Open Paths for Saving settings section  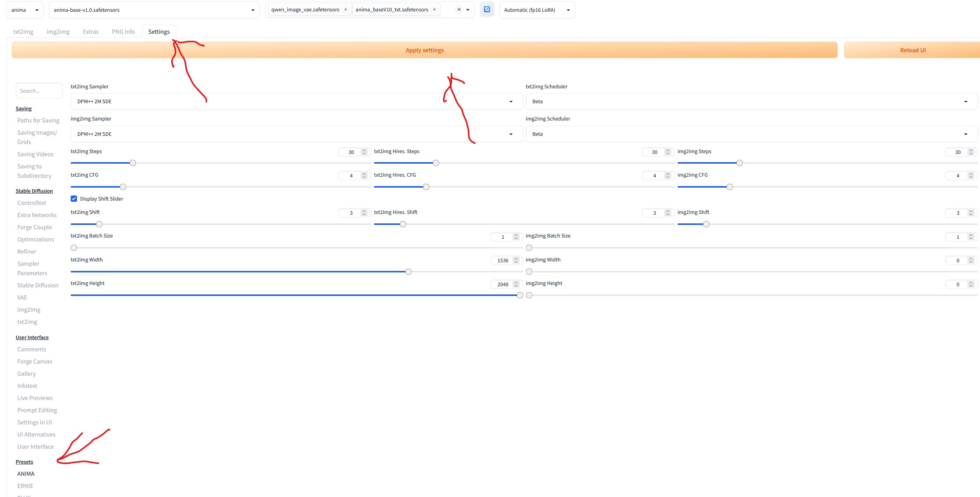[x=38, y=121]
